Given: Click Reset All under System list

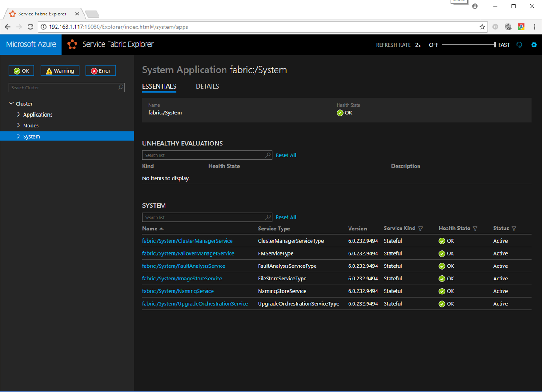Looking at the screenshot, I should [286, 217].
